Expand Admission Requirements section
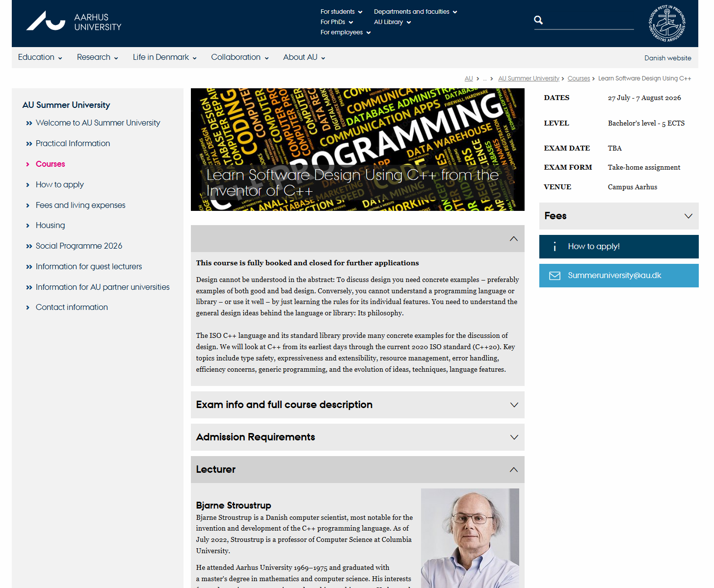The height and width of the screenshot is (588, 714). coord(357,437)
